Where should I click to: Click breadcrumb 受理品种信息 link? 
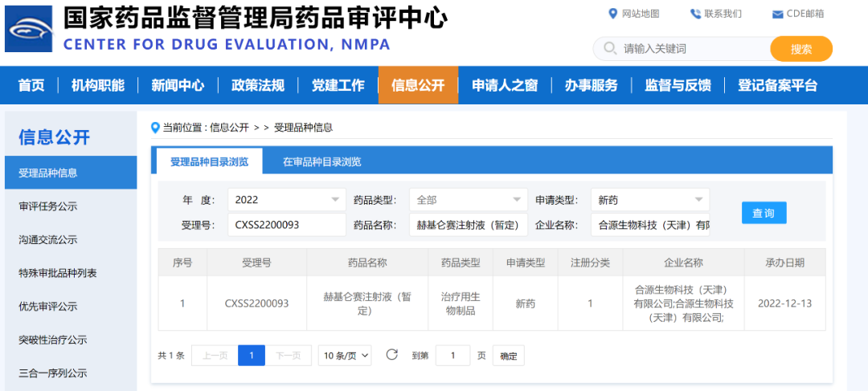click(x=303, y=128)
